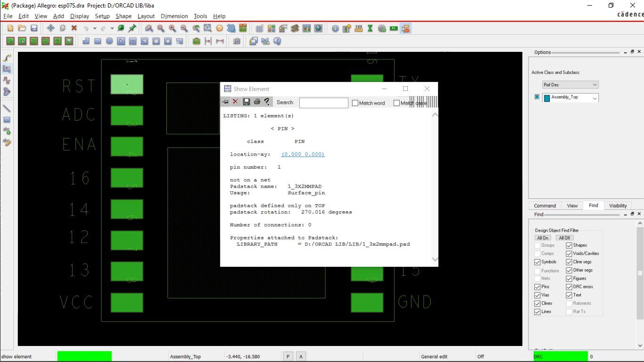This screenshot has height=362, width=644.
Task: Uncheck the Vias find filter
Action: 537,295
